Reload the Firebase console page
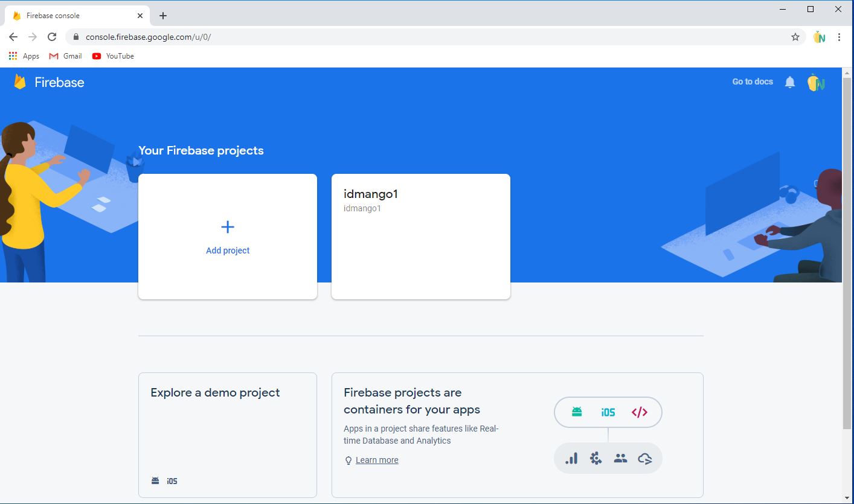This screenshot has width=854, height=504. click(52, 37)
